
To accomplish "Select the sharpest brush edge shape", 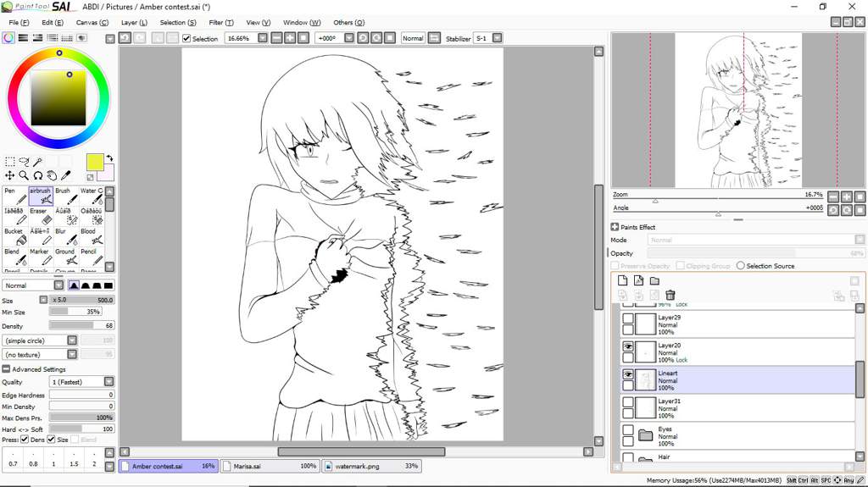I will coord(108,285).
